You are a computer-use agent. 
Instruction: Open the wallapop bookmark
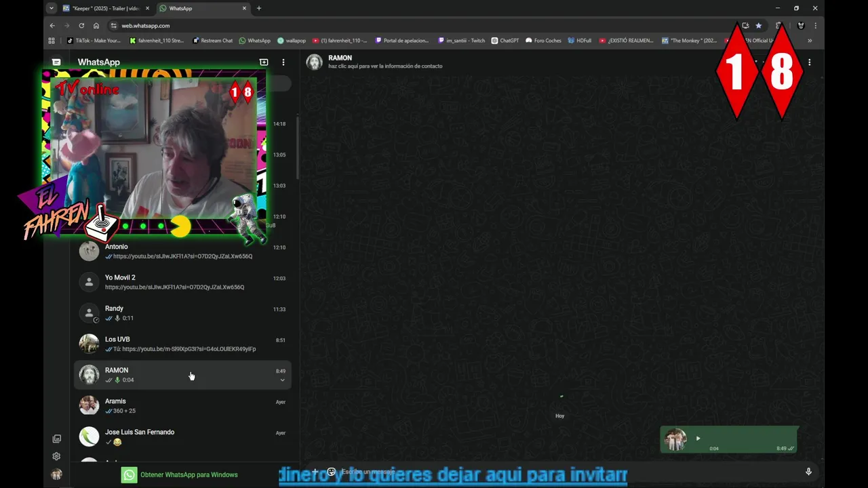292,41
